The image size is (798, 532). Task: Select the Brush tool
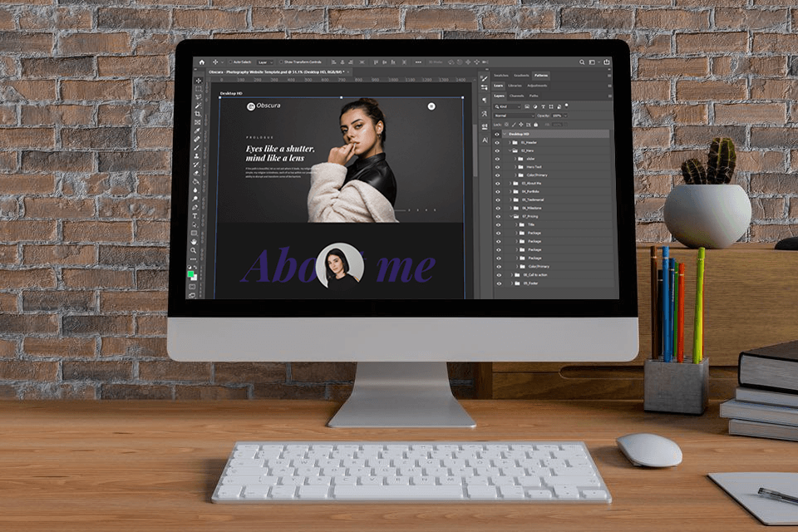click(197, 148)
